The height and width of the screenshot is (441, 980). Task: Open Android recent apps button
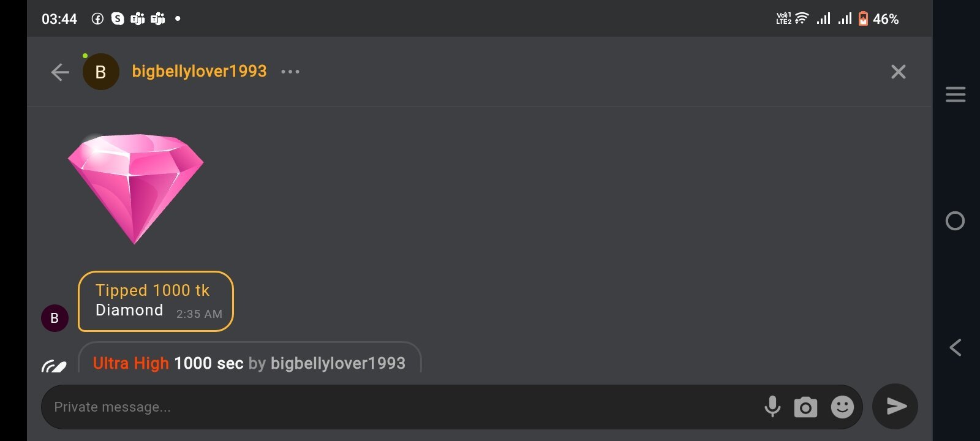(955, 94)
